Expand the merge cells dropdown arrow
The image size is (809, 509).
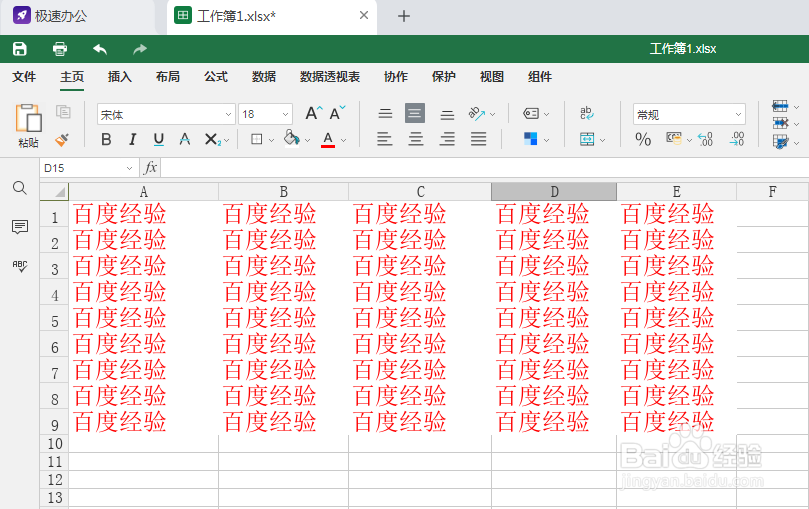pyautogui.click(x=602, y=140)
